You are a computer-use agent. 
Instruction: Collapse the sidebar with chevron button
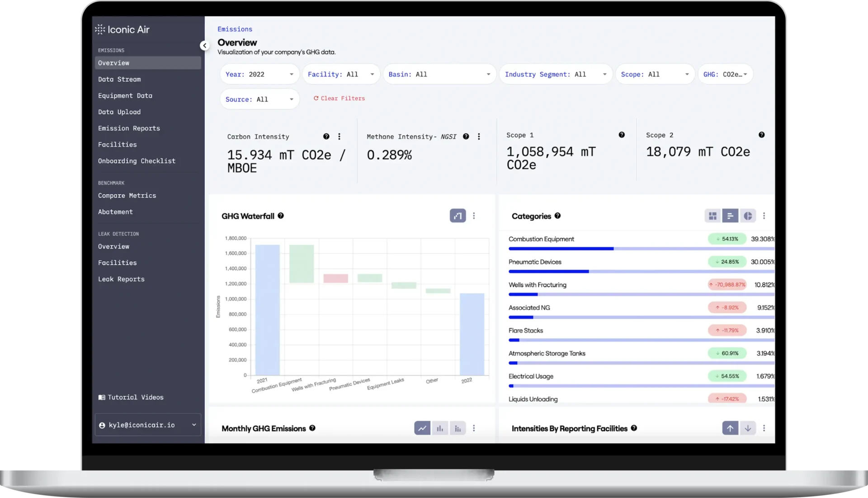click(x=204, y=46)
